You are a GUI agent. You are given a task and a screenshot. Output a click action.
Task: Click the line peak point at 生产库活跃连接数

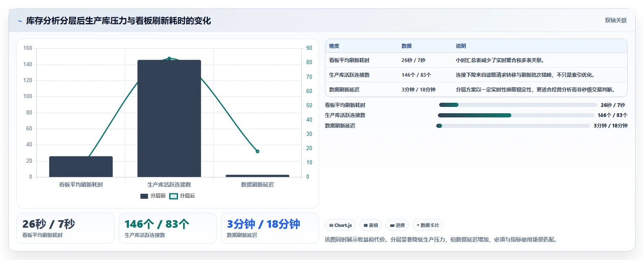pyautogui.click(x=169, y=58)
